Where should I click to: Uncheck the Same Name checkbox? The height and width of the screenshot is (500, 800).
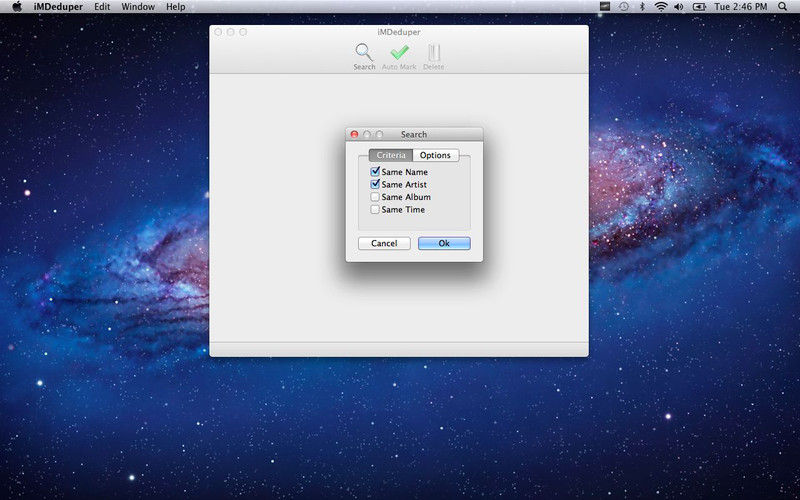point(375,171)
